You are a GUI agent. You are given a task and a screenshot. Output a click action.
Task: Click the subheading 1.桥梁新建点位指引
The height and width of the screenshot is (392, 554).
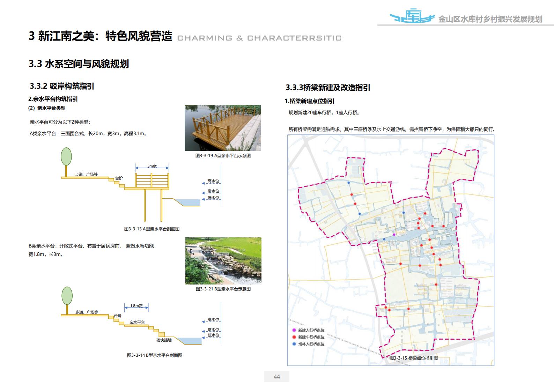pyautogui.click(x=310, y=101)
